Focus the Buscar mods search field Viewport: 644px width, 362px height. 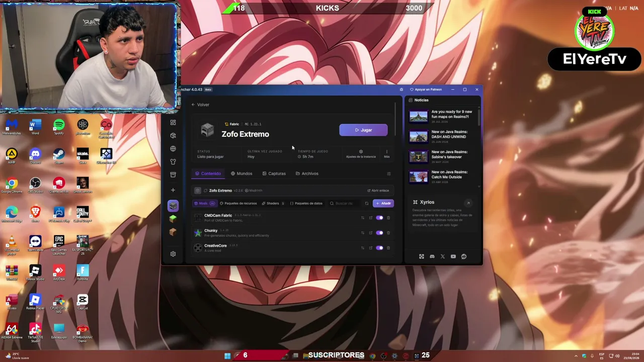pos(345,204)
